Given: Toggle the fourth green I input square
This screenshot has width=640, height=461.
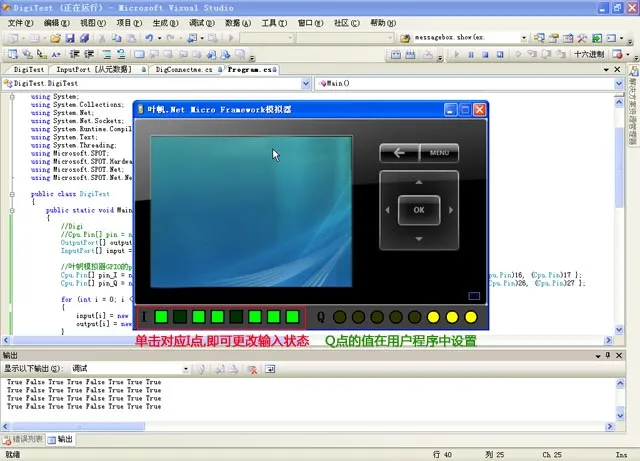Looking at the screenshot, I should click(218, 317).
